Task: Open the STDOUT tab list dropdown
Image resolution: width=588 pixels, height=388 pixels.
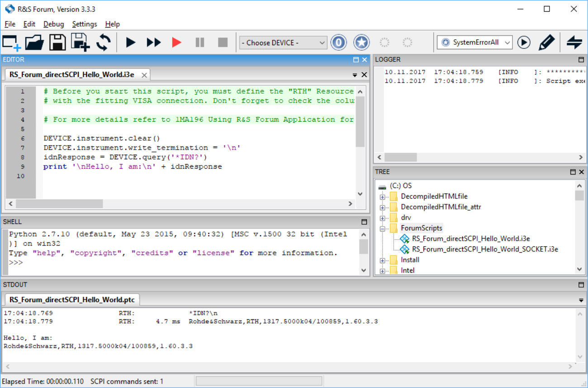Action: [x=581, y=300]
